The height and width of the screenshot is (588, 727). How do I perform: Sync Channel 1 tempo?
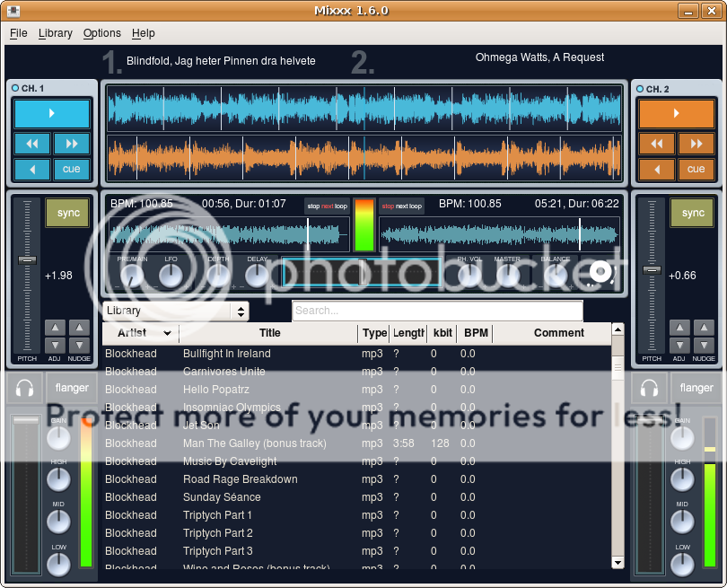tap(67, 213)
